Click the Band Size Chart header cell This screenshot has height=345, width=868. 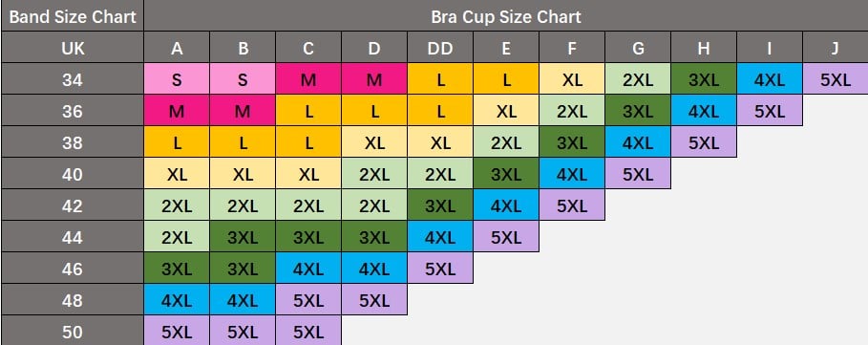pyautogui.click(x=72, y=15)
